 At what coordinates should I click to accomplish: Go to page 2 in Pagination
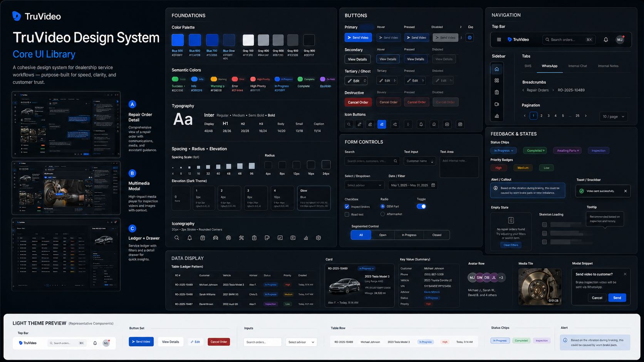541,116
